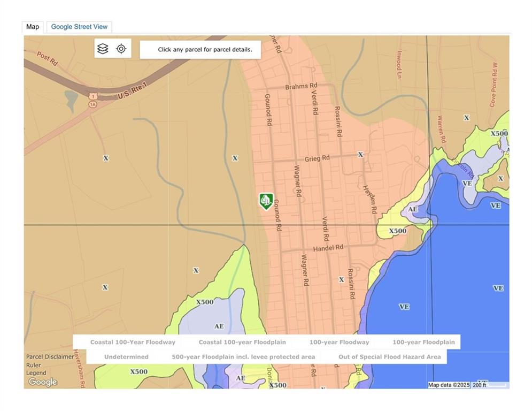The width and height of the screenshot is (532, 411).
Task: Open the Parcel Disclaimer link
Action: click(50, 356)
